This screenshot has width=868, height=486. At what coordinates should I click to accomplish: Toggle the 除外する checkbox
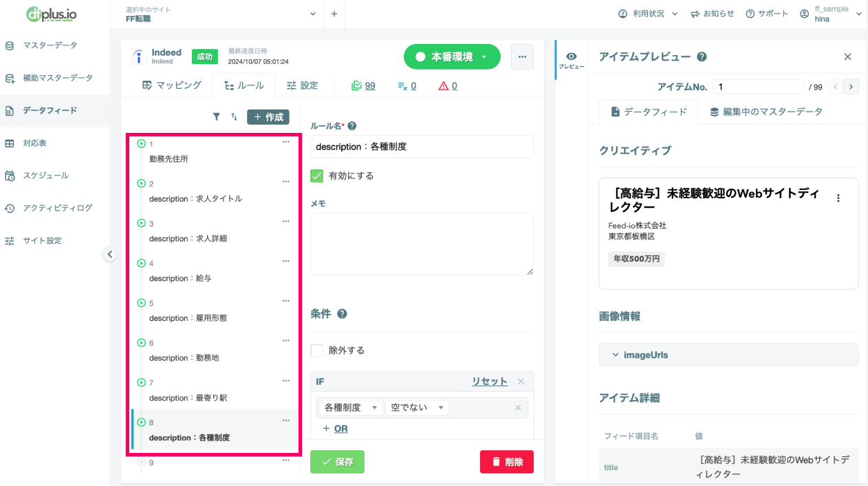pos(317,350)
